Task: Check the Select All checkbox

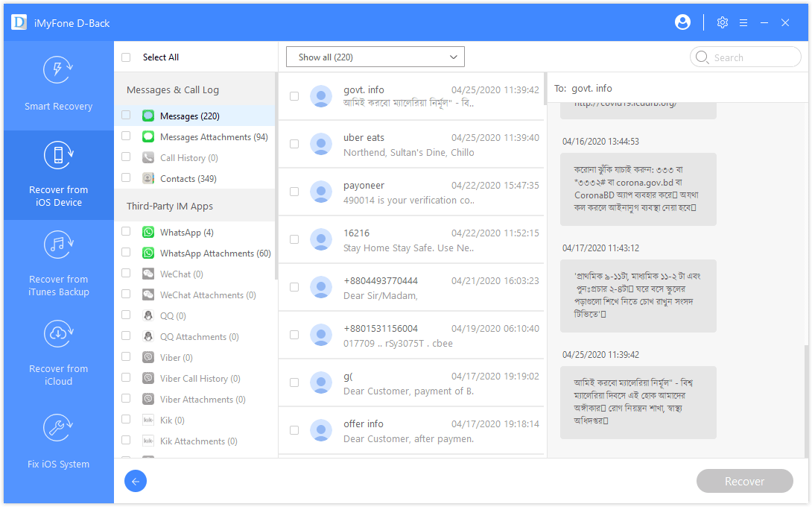Action: [x=126, y=57]
